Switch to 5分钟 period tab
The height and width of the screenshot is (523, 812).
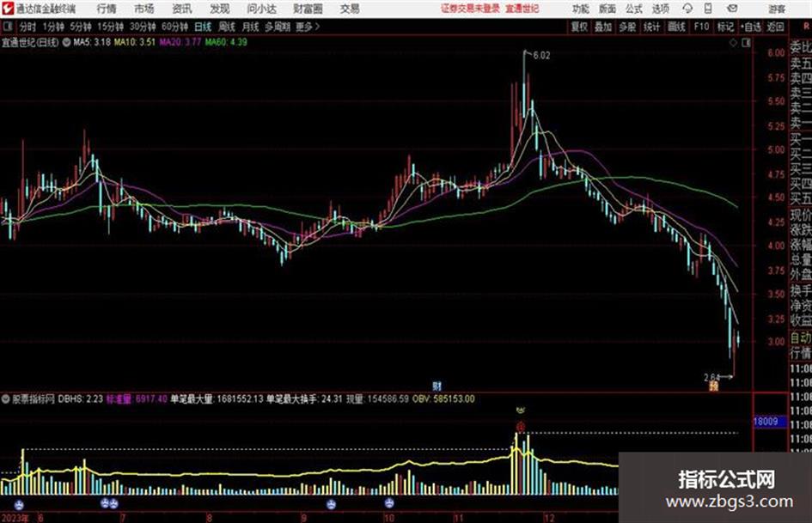click(x=80, y=27)
